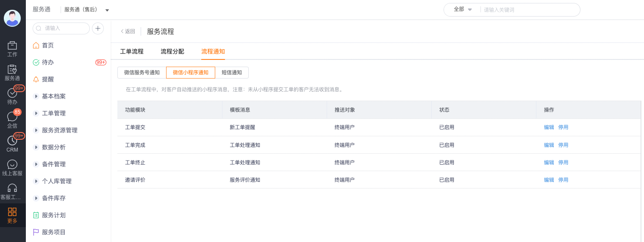Click the top keyword search field
Screen dimensions: 644x242
[x=530, y=10]
